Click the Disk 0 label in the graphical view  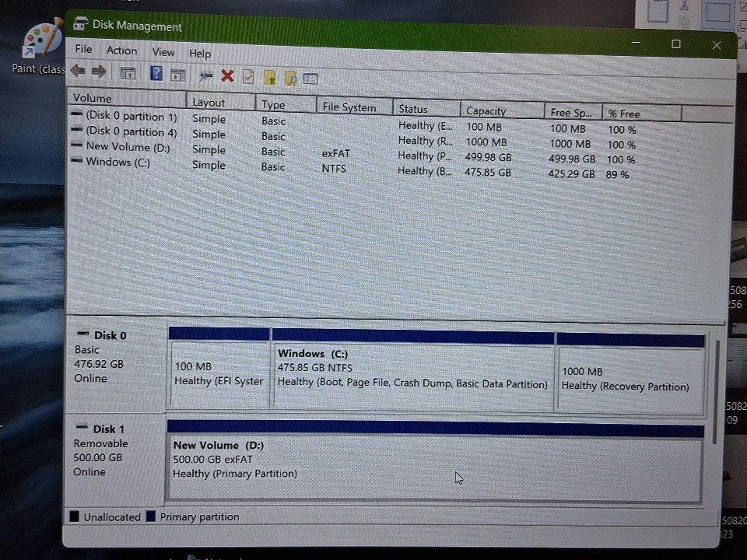pos(110,335)
